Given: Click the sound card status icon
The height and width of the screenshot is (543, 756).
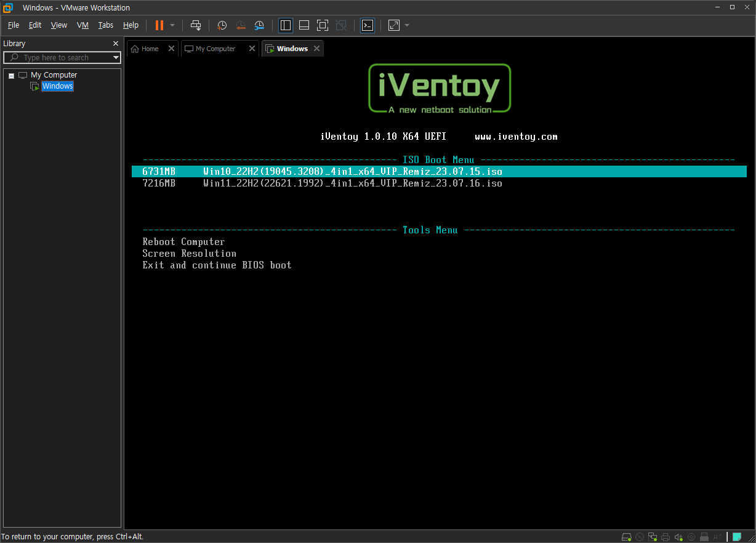Looking at the screenshot, I should point(678,537).
